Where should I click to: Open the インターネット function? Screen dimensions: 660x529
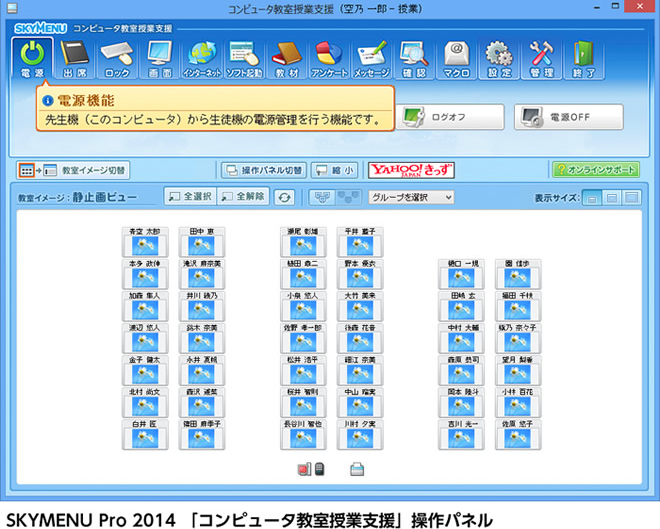[x=202, y=58]
